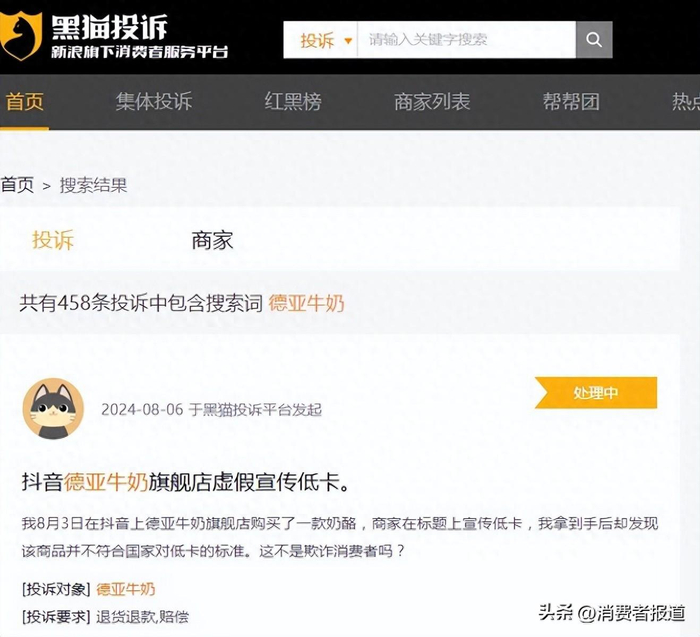Screen dimensions: 700x637
Task: Click the 2024-08-06 于黑猫投诉平台发起 date text
Action: click(x=211, y=409)
